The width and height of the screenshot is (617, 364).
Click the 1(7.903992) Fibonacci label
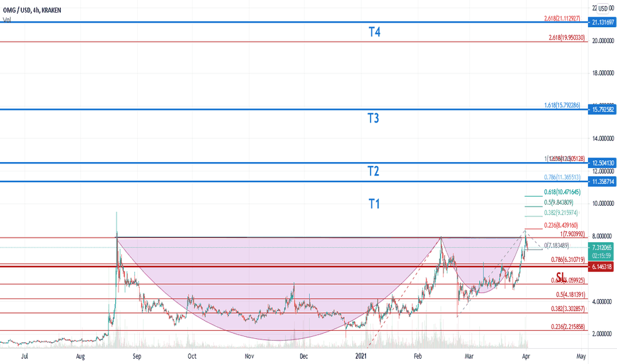coord(572,234)
